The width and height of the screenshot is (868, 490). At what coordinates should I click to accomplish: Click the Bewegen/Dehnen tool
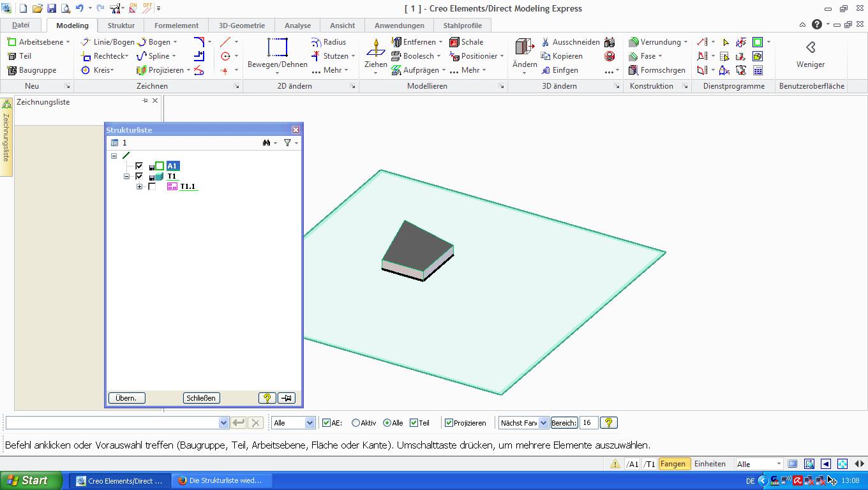(x=277, y=53)
